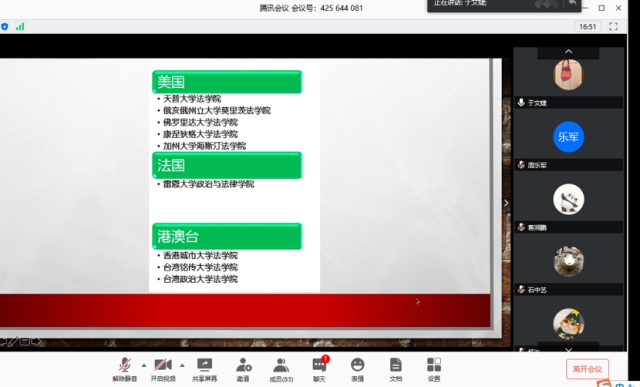
Task: Check the green network signal indicator
Action: (x=20, y=27)
